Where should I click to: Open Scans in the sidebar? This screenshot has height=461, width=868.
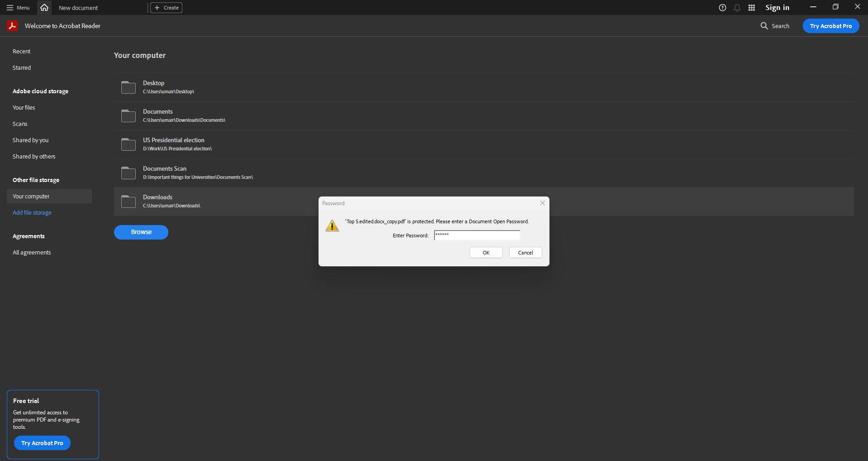pos(20,124)
